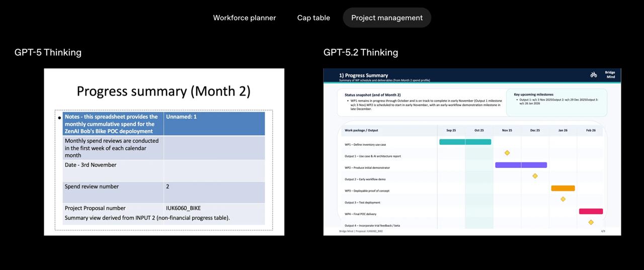The height and width of the screenshot is (270, 644).
Task: Open the Cap table tab
Action: coord(313,18)
